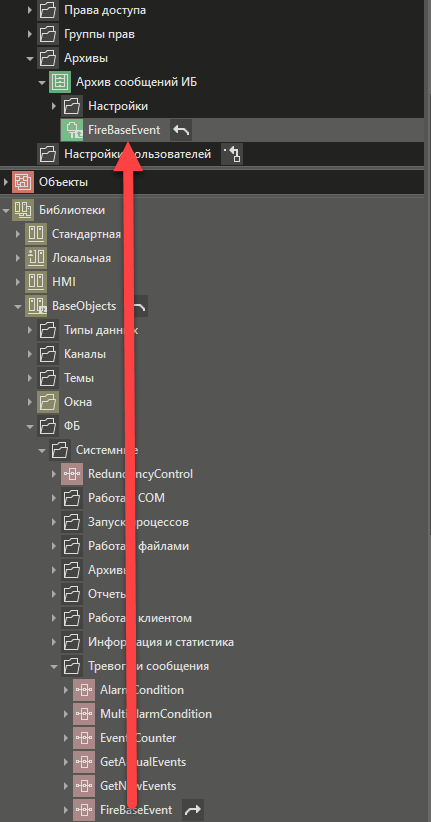
Task: Click the green archive icon of Архив сообщений ИБ
Action: pyautogui.click(x=60, y=82)
